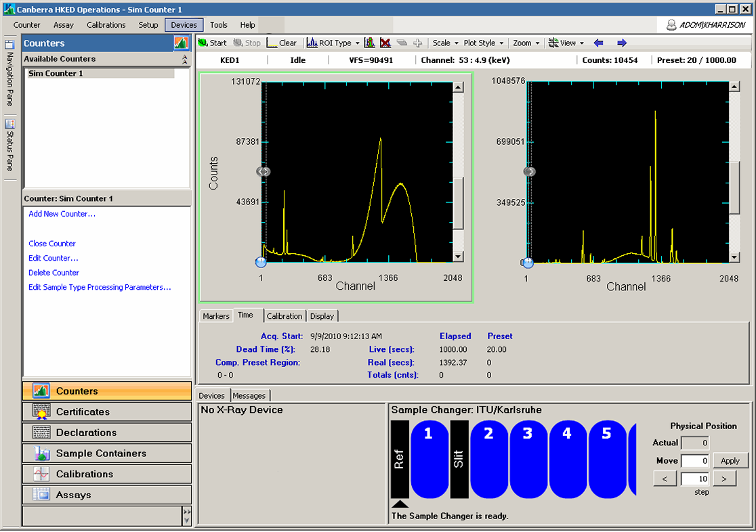
Task: Open the Calibrations menu in menu bar
Action: (106, 25)
